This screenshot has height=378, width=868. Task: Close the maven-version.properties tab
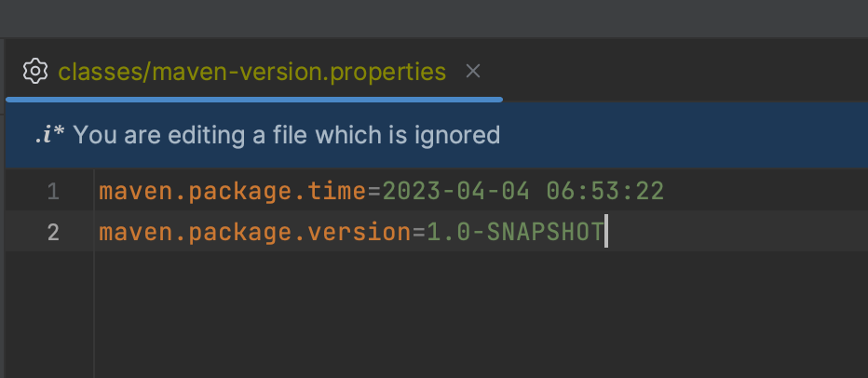(x=473, y=71)
